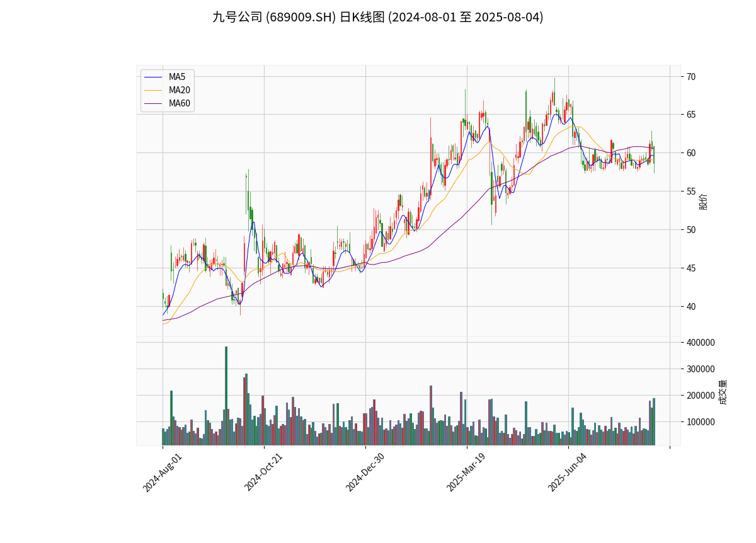Image resolution: width=756 pixels, height=543 pixels.
Task: Click the price axis value 40
Action: point(691,307)
